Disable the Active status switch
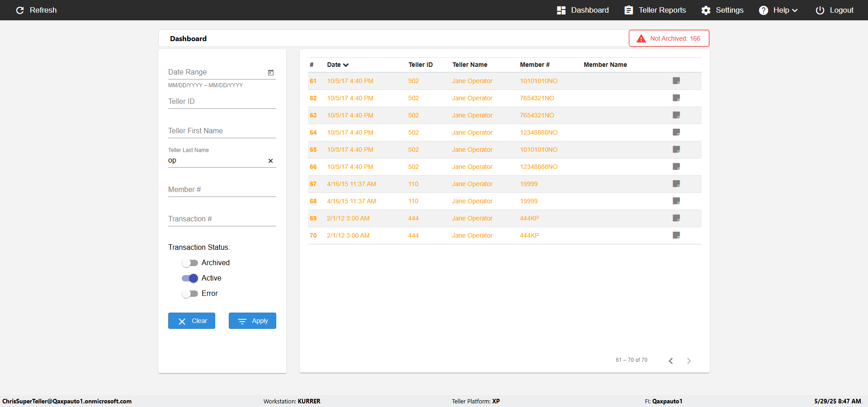Viewport: 868px width, 407px height. click(190, 278)
